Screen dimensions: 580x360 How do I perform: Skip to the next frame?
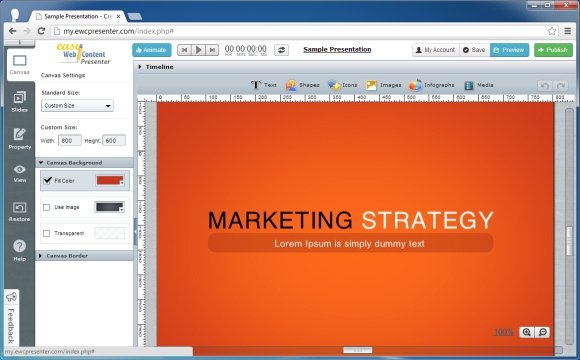click(212, 50)
